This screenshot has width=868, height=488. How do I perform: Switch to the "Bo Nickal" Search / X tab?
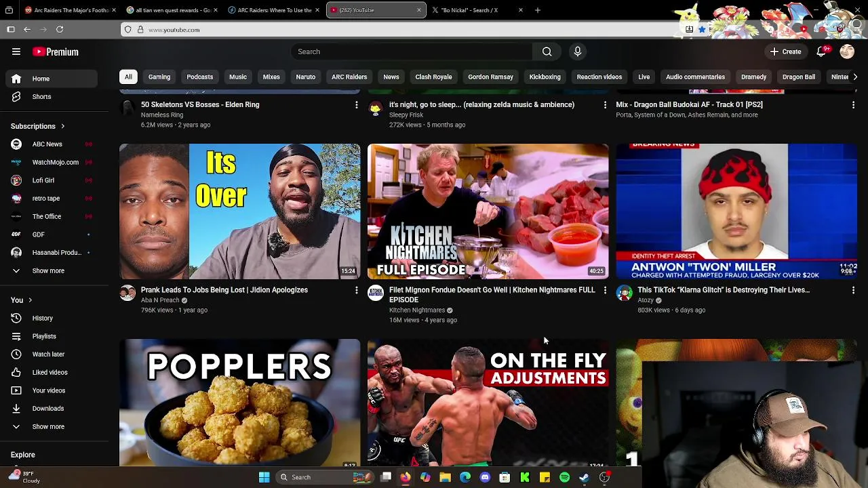477,10
